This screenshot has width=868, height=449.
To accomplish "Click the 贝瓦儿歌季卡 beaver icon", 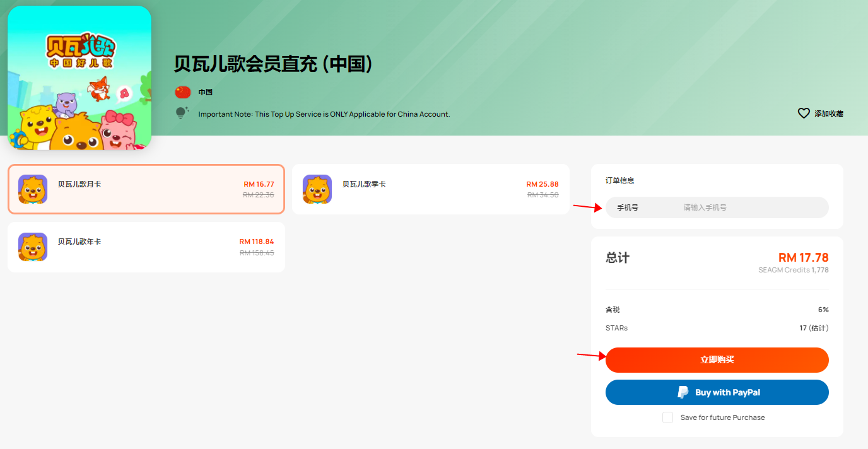I will click(317, 189).
